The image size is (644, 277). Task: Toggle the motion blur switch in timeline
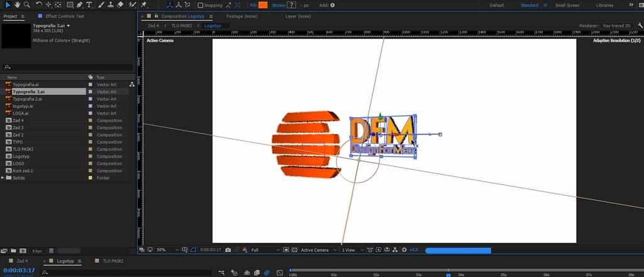coord(267,273)
